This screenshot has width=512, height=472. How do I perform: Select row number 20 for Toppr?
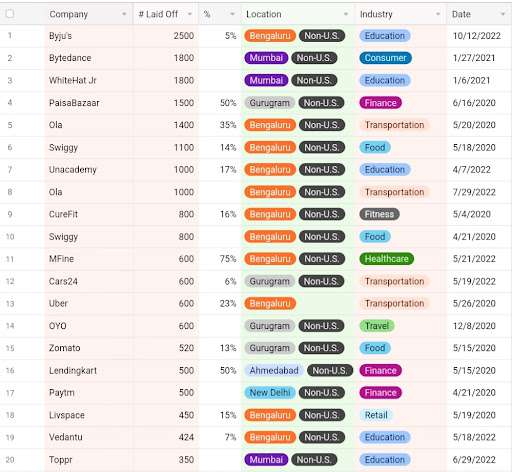(10, 460)
